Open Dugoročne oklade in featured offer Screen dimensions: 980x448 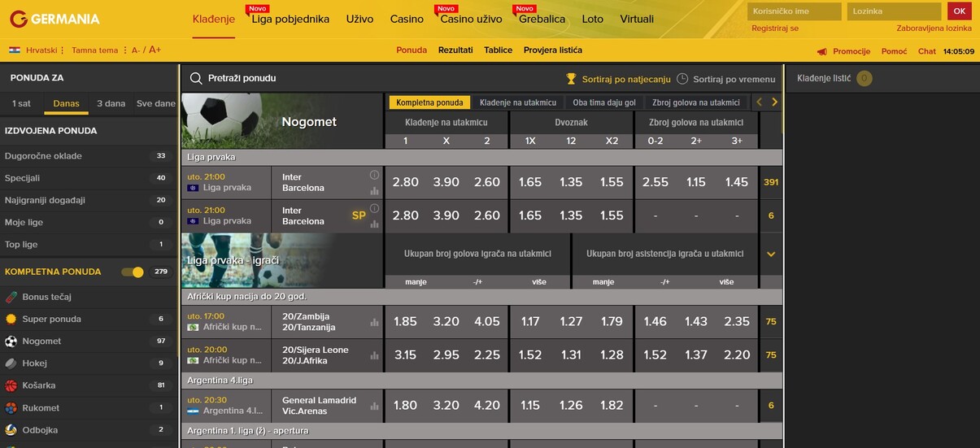[x=89, y=156]
